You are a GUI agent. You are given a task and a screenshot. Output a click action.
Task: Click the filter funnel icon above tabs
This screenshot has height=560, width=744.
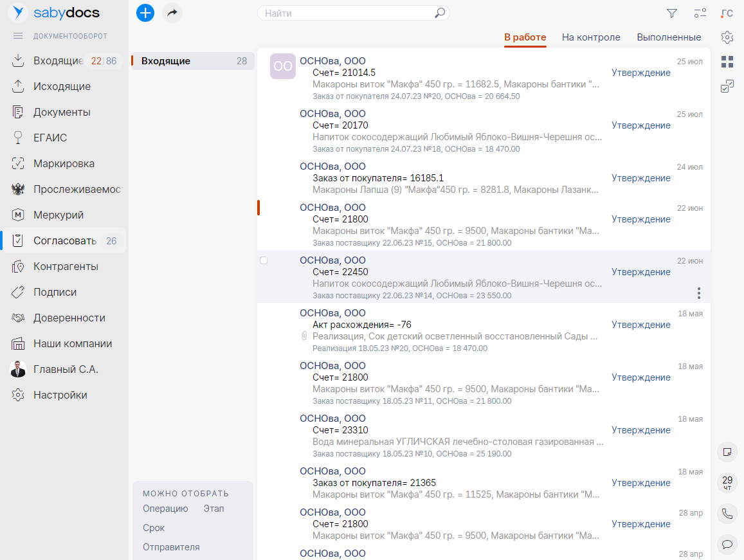click(x=671, y=13)
